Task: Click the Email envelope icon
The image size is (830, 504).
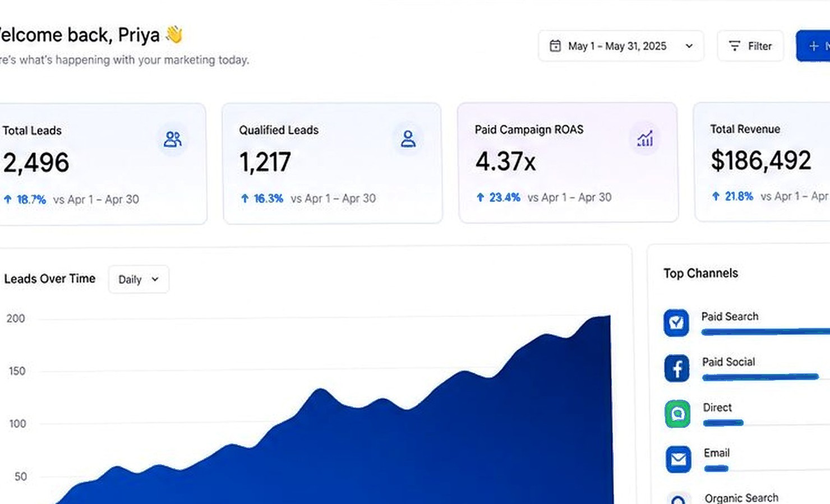Action: pos(678,459)
